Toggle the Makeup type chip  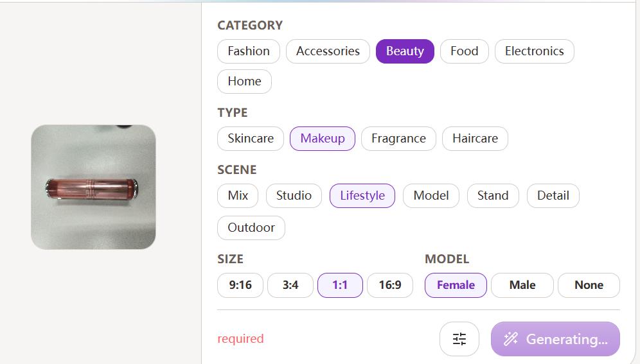(323, 139)
